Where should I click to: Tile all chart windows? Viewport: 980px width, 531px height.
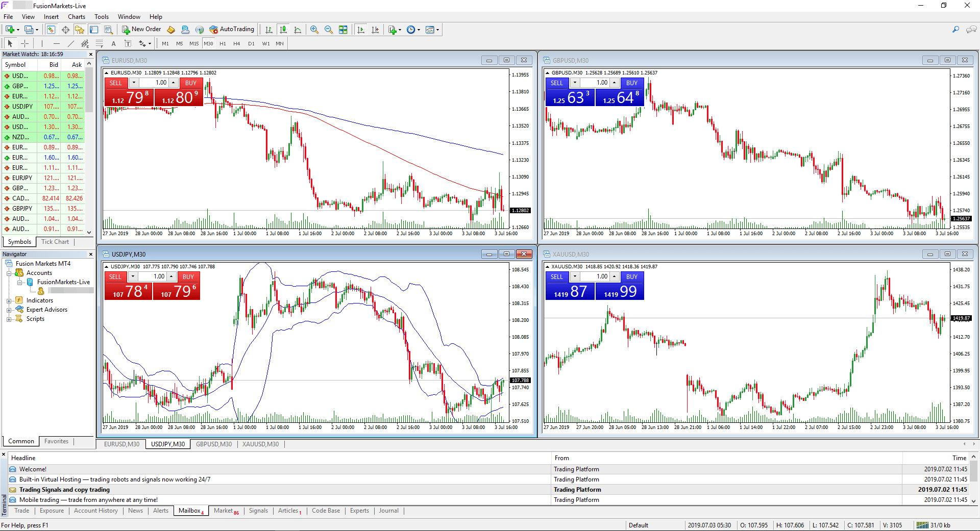coord(343,29)
